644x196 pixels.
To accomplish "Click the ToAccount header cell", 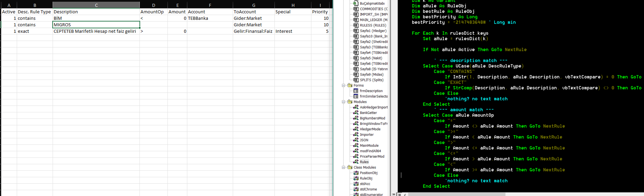I will [x=254, y=12].
